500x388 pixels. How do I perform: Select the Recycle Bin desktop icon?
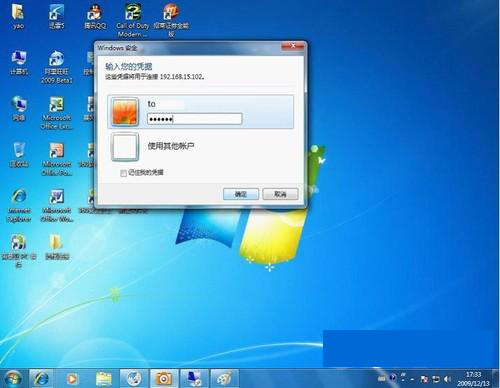point(19,155)
